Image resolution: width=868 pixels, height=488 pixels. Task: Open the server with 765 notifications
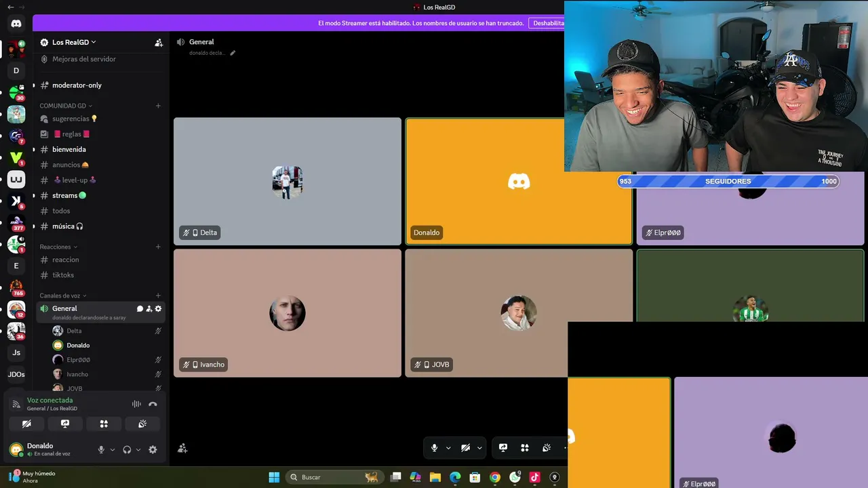[16, 287]
